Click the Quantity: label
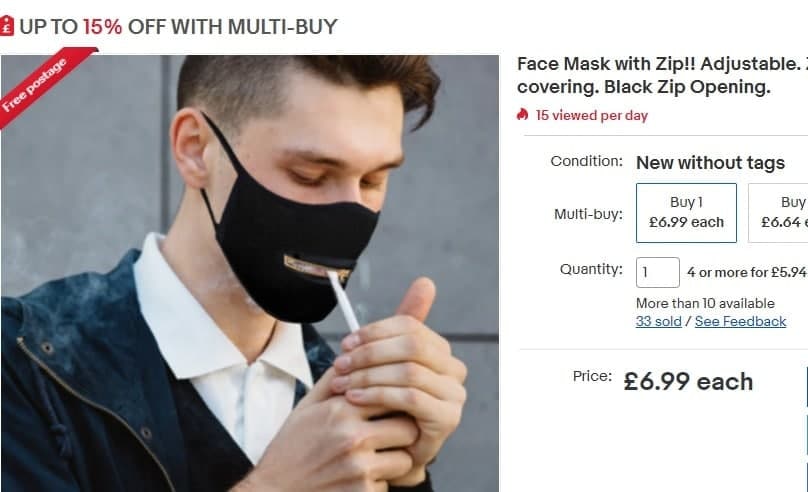 pos(591,269)
